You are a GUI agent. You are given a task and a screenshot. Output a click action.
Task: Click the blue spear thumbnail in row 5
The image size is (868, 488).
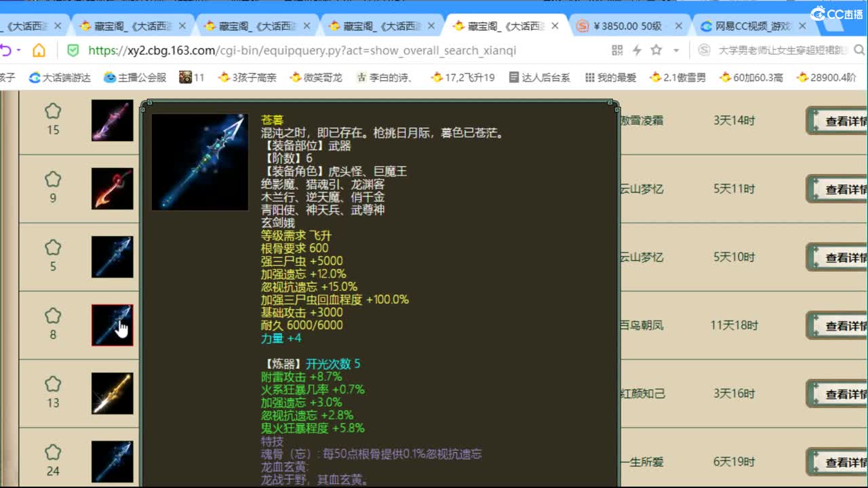coord(113,257)
